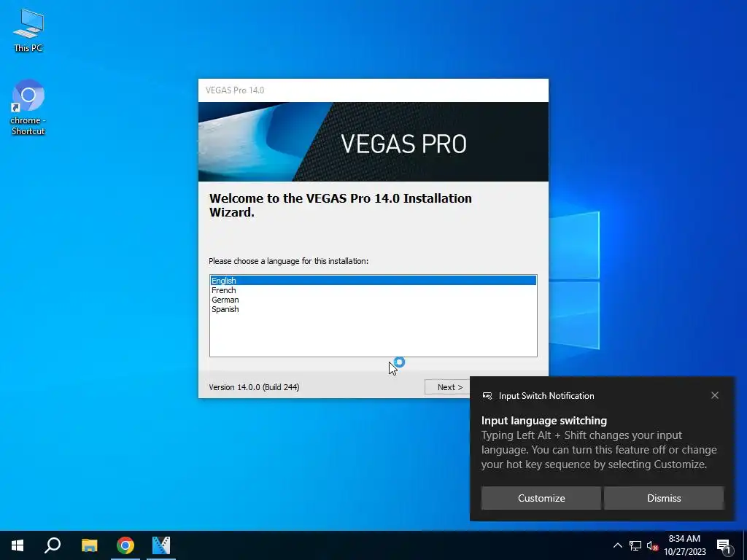Click the muted volume tray icon
747x560 pixels.
(x=652, y=545)
